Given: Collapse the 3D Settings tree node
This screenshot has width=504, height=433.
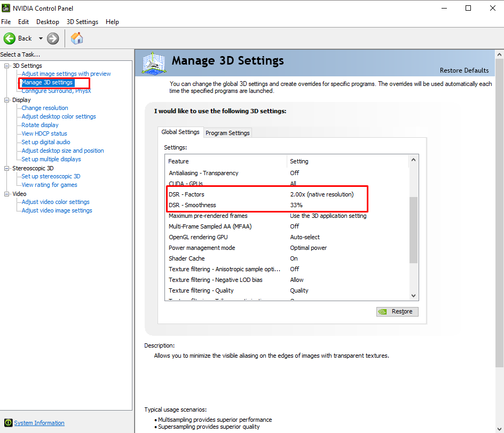Looking at the screenshot, I should [6, 66].
